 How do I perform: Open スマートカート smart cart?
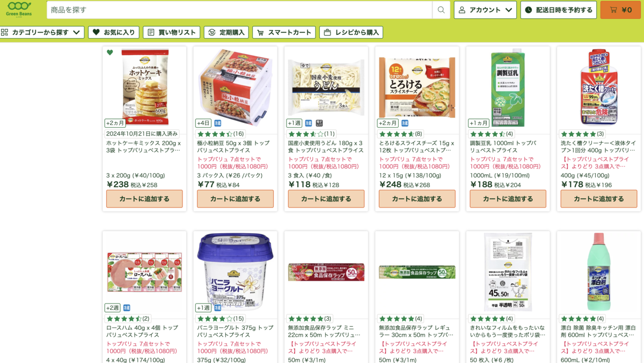click(284, 32)
